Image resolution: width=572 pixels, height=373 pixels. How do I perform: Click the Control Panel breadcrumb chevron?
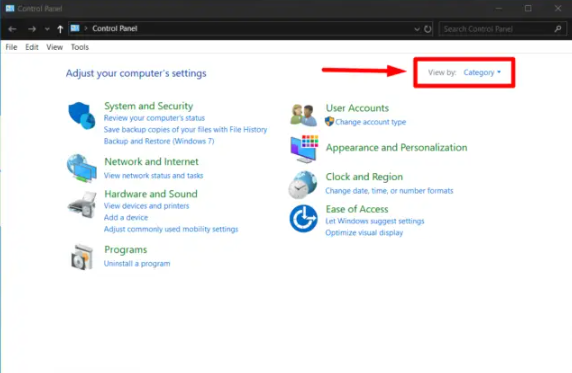tap(86, 28)
